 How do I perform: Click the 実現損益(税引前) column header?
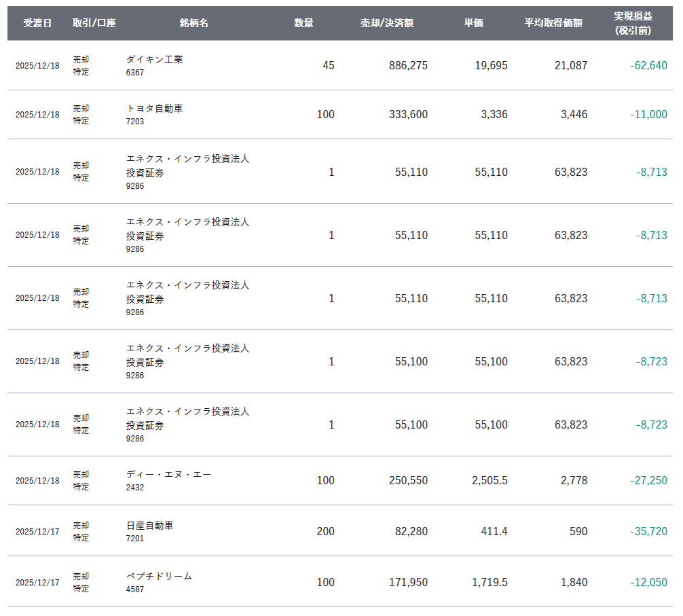633,23
